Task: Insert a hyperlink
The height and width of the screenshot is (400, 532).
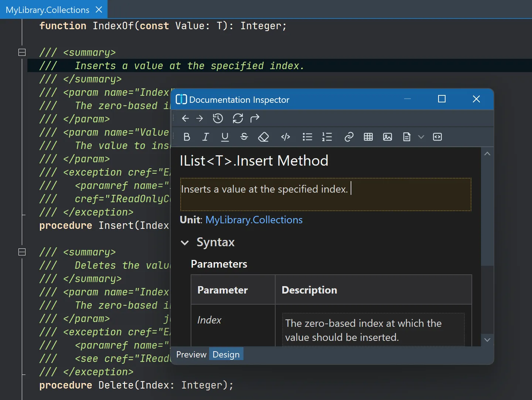Action: tap(349, 137)
